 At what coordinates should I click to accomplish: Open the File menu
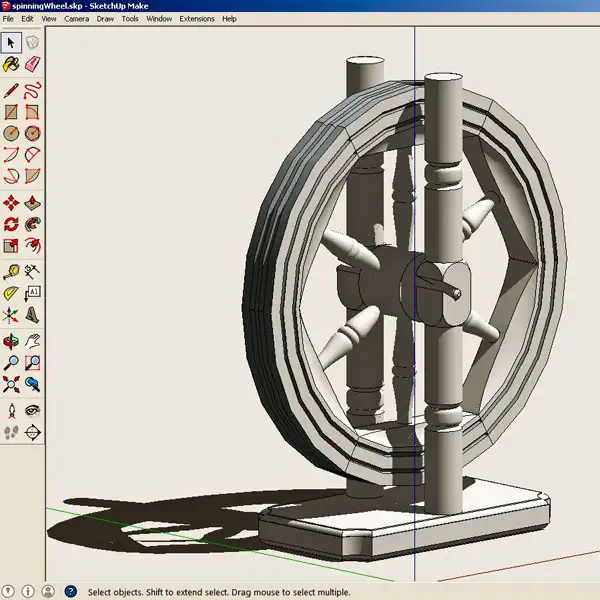pyautogui.click(x=9, y=19)
